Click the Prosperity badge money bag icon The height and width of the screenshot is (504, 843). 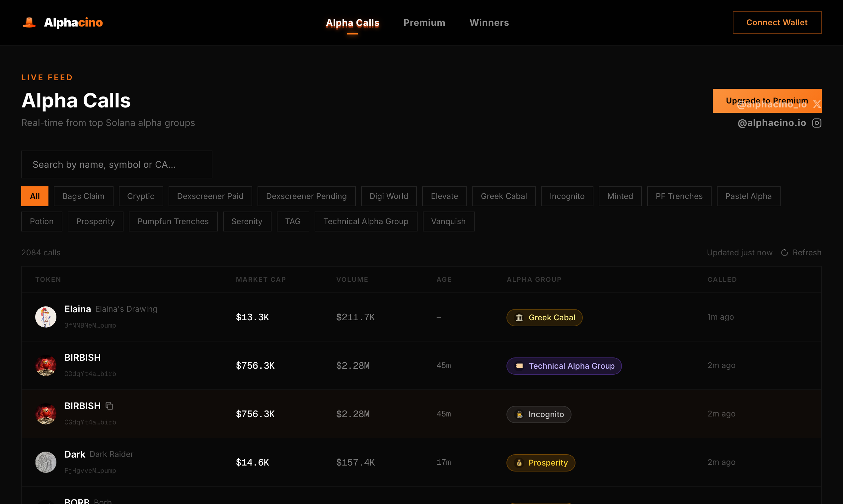tap(519, 463)
